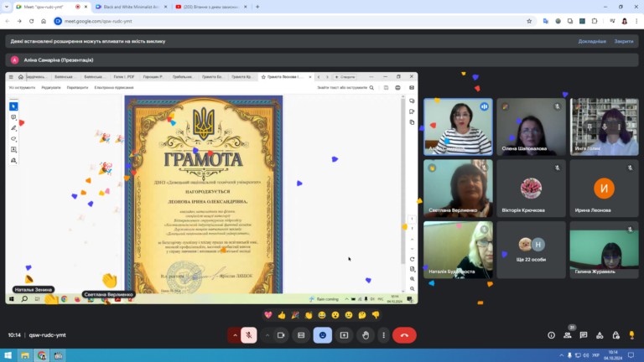Reload the Meet page
This screenshot has width=644, height=362.
coord(31,21)
